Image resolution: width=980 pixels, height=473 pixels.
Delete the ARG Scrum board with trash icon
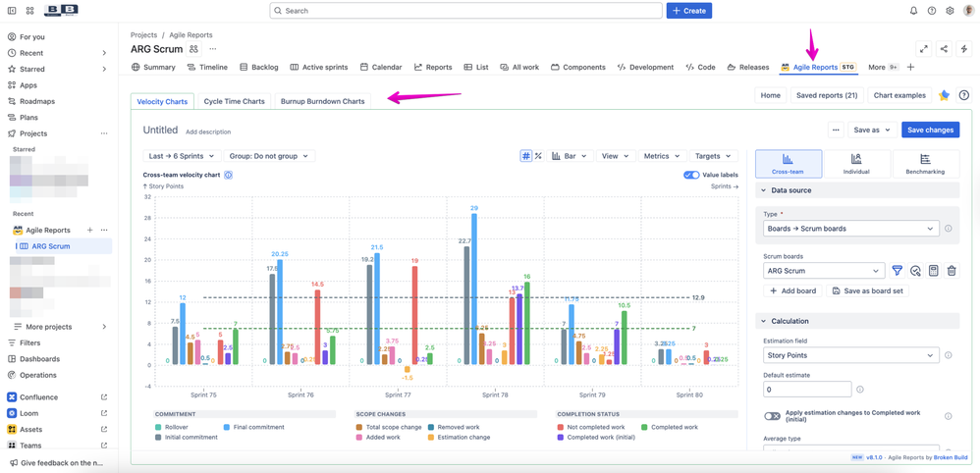(952, 271)
